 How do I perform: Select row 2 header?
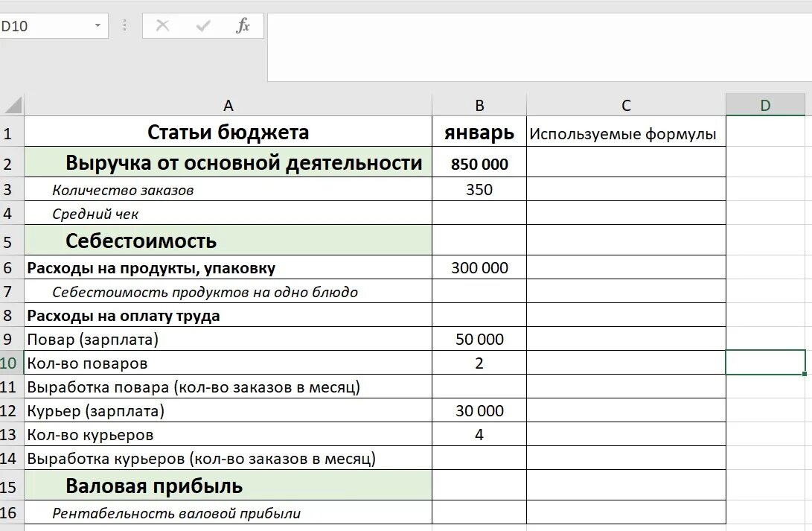[x=11, y=164]
